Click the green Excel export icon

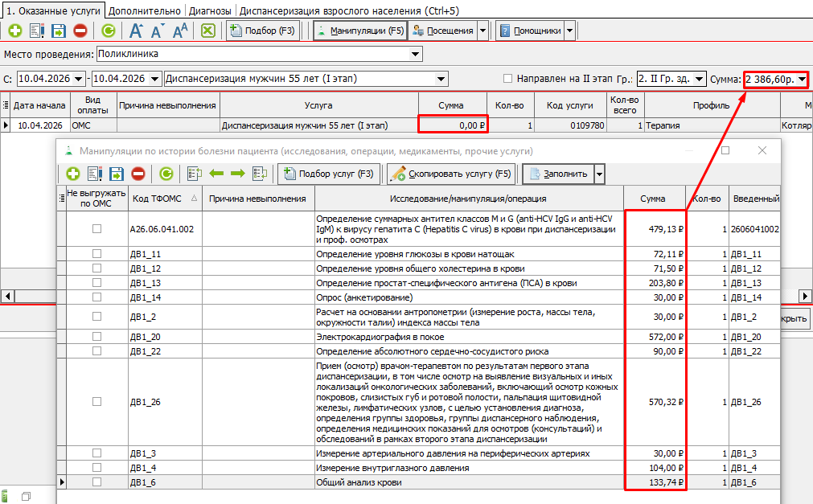[207, 31]
